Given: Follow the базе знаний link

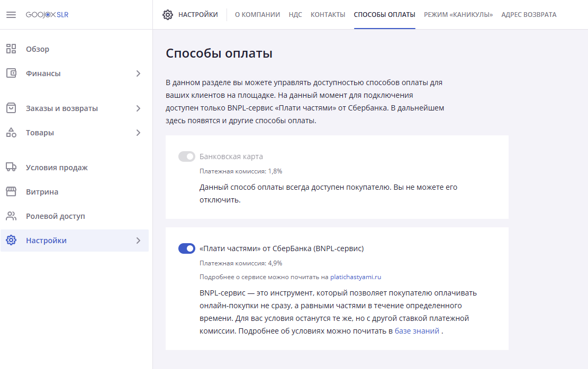Looking at the screenshot, I should [417, 331].
